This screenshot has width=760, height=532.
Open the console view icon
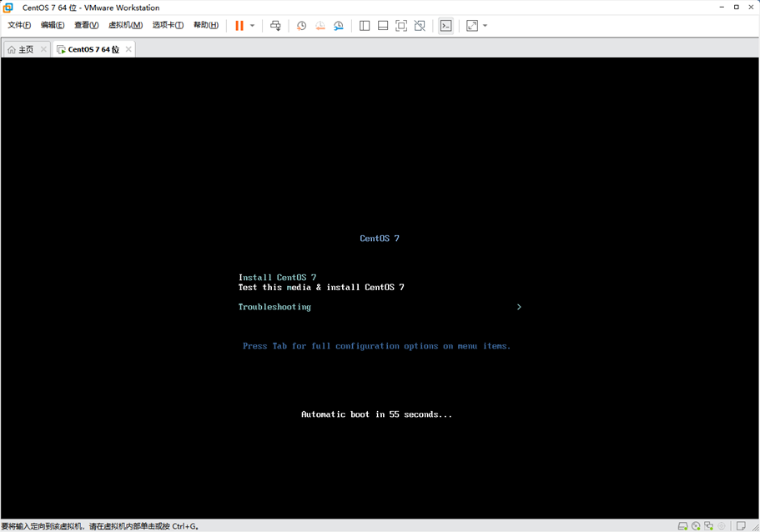446,26
